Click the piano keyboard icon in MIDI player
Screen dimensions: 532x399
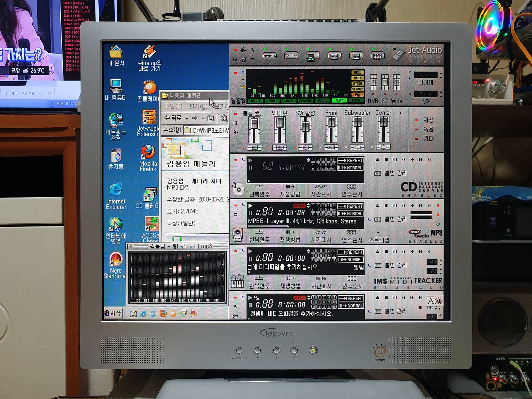[x=237, y=281]
